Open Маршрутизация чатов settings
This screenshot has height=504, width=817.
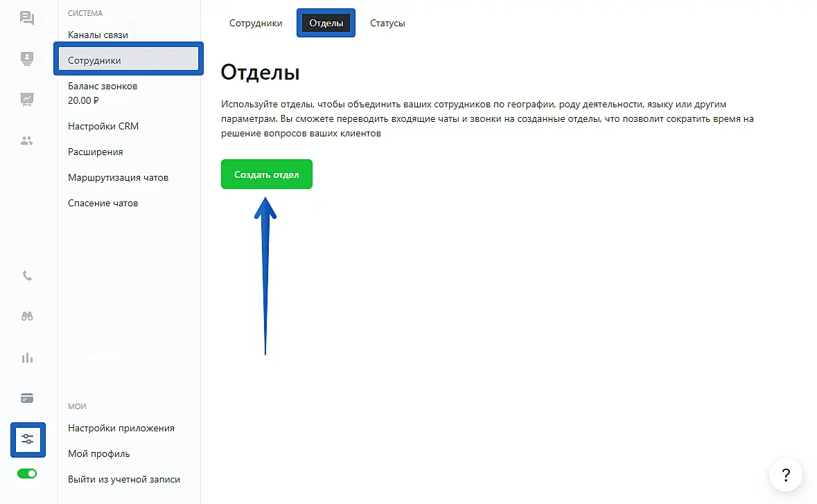(x=118, y=177)
